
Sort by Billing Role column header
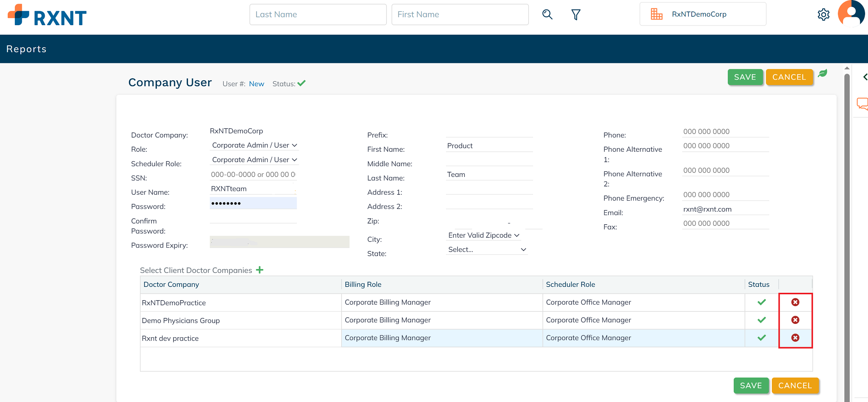442,284
